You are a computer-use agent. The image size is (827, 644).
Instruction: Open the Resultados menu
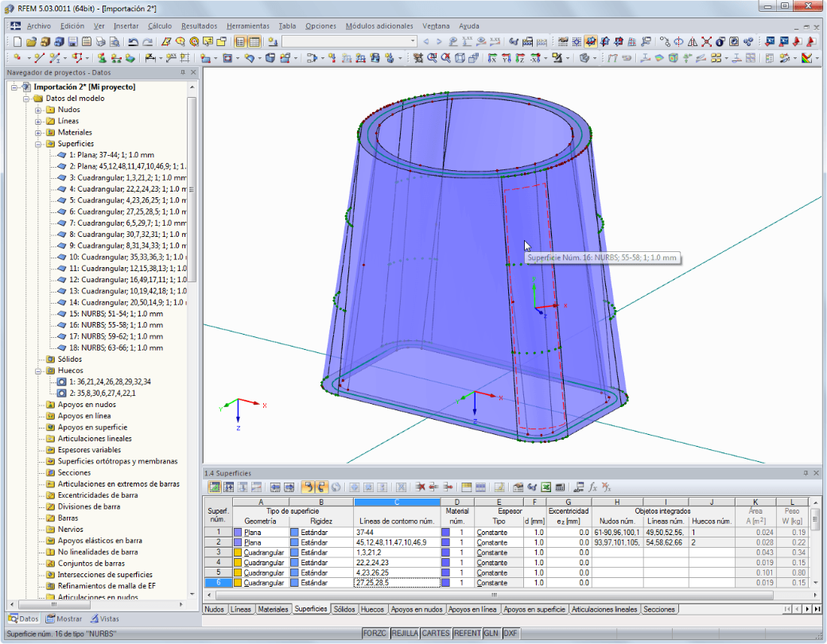tap(199, 26)
